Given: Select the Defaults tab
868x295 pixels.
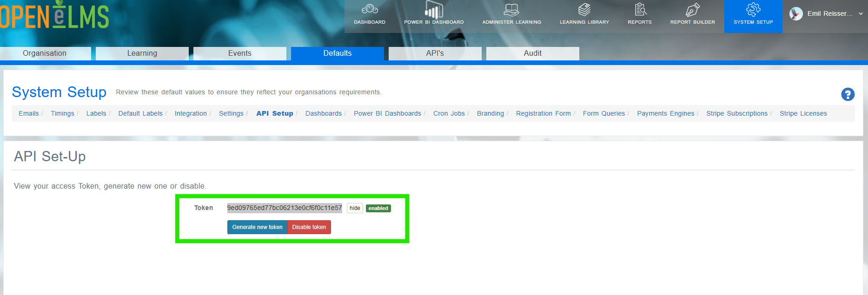Looking at the screenshot, I should click(x=338, y=53).
